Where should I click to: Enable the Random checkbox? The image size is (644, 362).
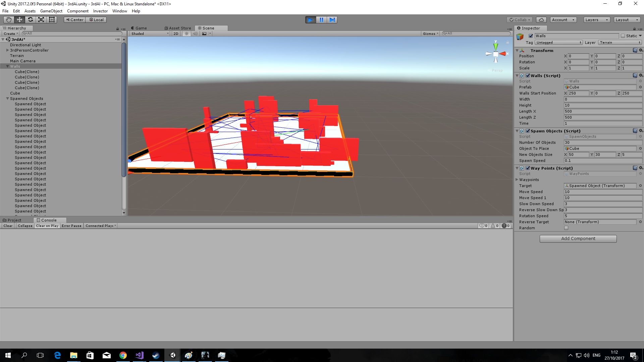pos(566,228)
